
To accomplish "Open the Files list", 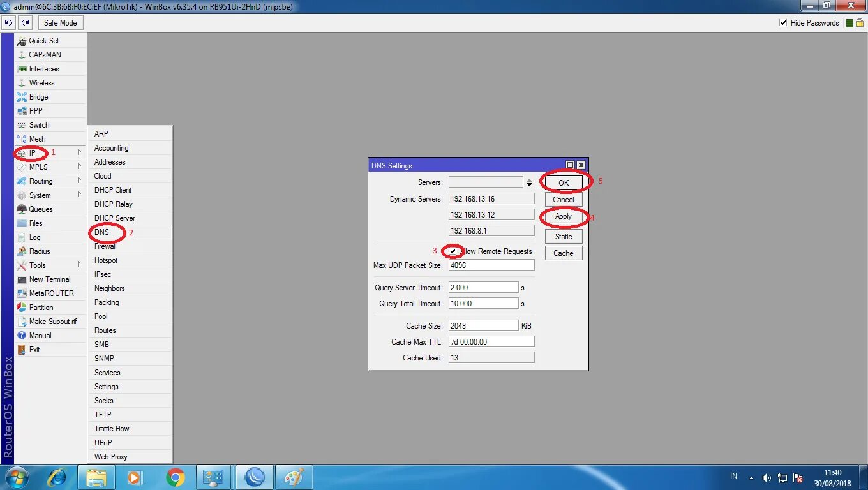I will (50, 223).
